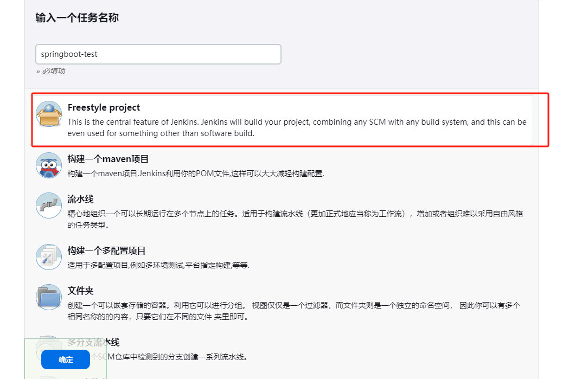
Task: Click the folder description about 嵌套存储的容器
Action: point(293,311)
